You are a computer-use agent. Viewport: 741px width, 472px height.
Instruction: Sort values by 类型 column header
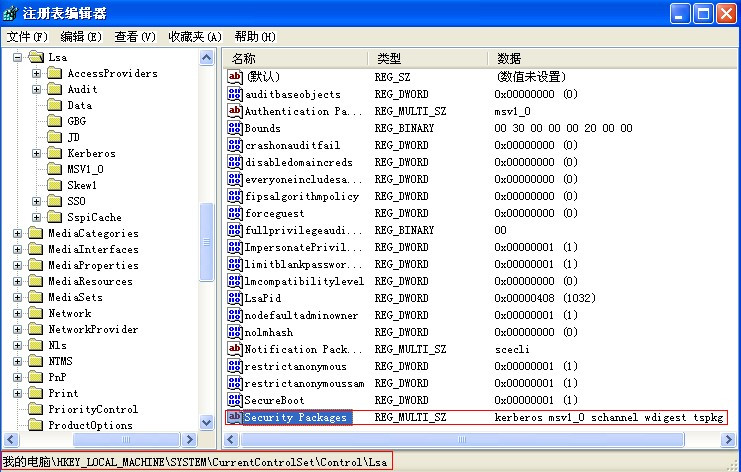[x=428, y=59]
